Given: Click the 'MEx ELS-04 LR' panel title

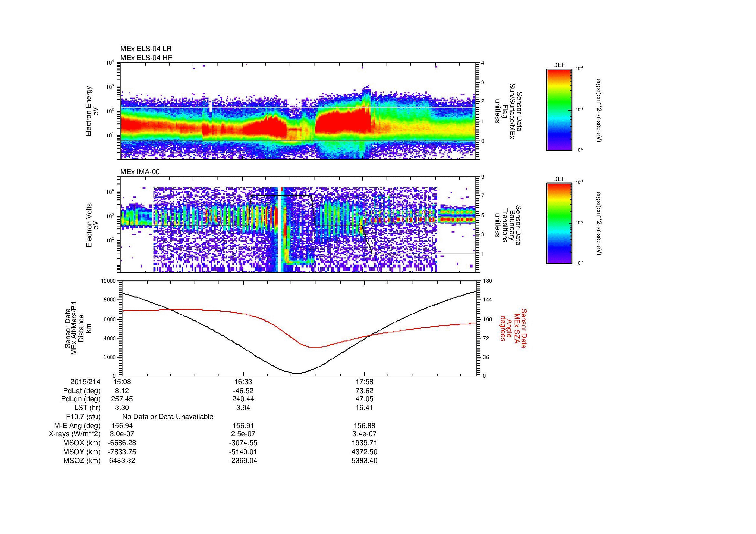Looking at the screenshot, I should pos(146,49).
